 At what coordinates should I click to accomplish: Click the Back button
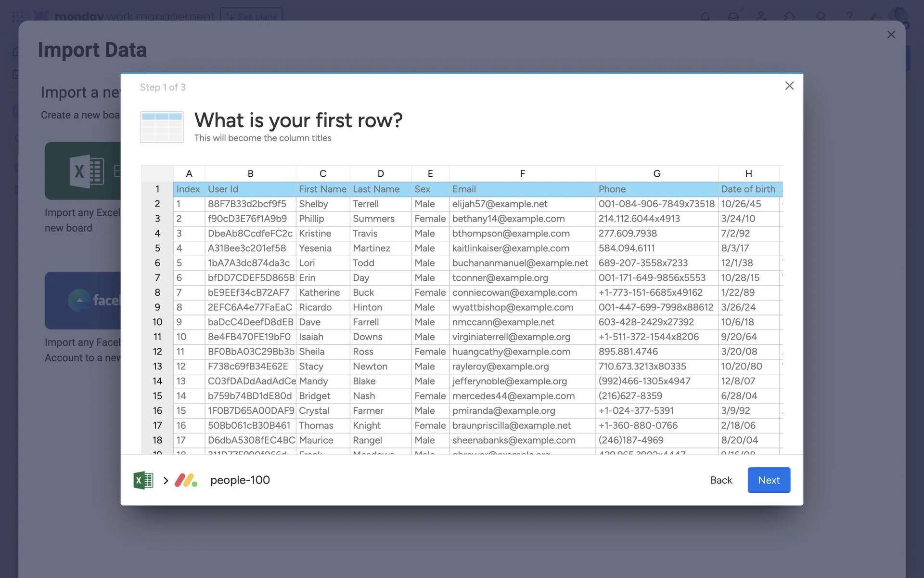[721, 480]
